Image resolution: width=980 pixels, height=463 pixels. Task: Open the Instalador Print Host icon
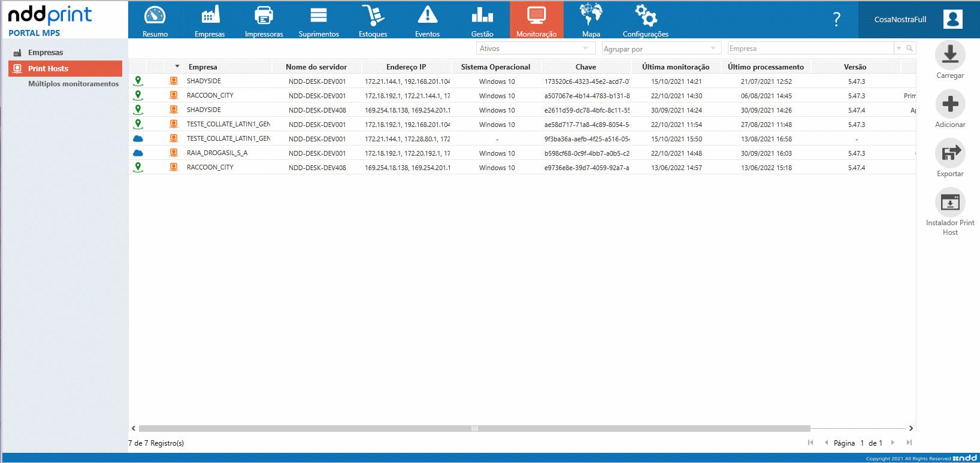pos(949,202)
